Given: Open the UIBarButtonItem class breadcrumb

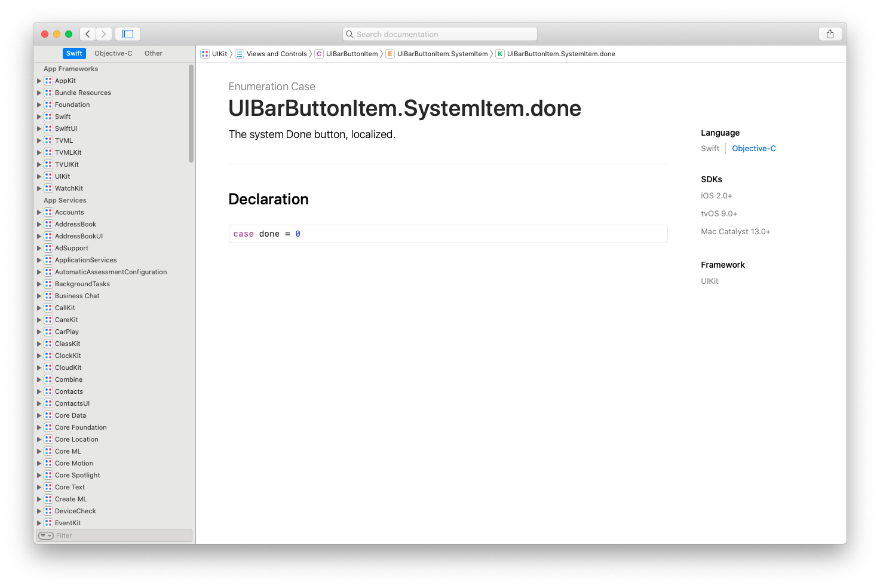Looking at the screenshot, I should pyautogui.click(x=352, y=54).
